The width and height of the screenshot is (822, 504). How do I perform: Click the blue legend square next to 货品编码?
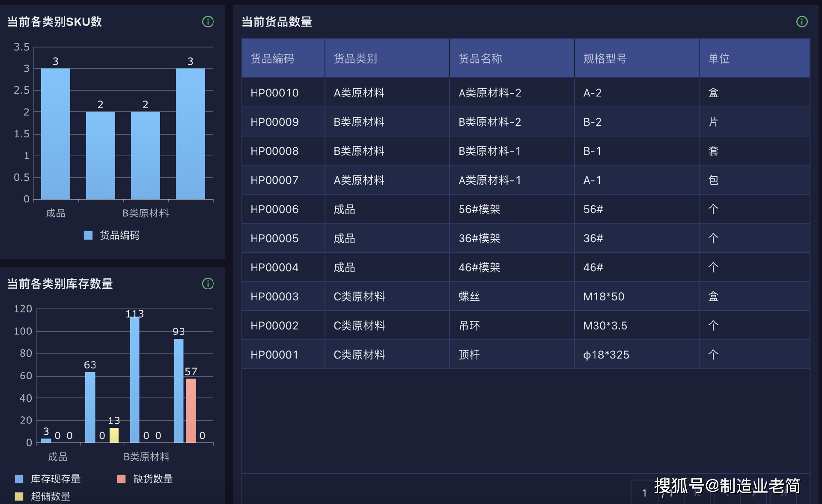[88, 235]
